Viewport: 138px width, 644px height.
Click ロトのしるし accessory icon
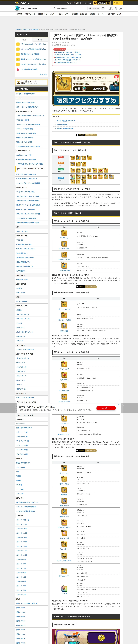[x=64, y=233]
